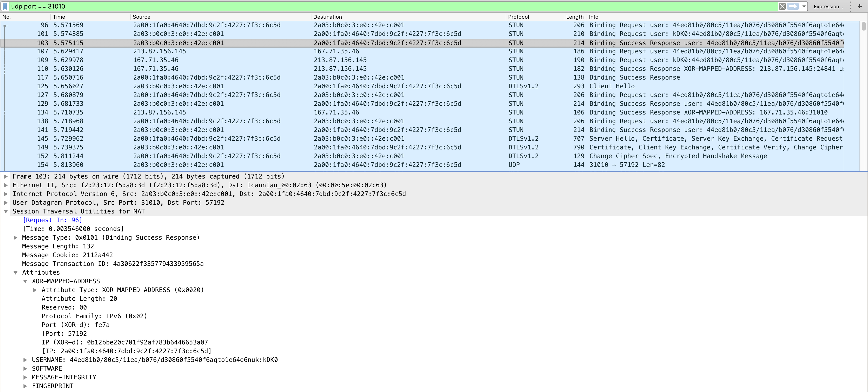
Task: Expand the Ethernet II section
Action: point(6,185)
